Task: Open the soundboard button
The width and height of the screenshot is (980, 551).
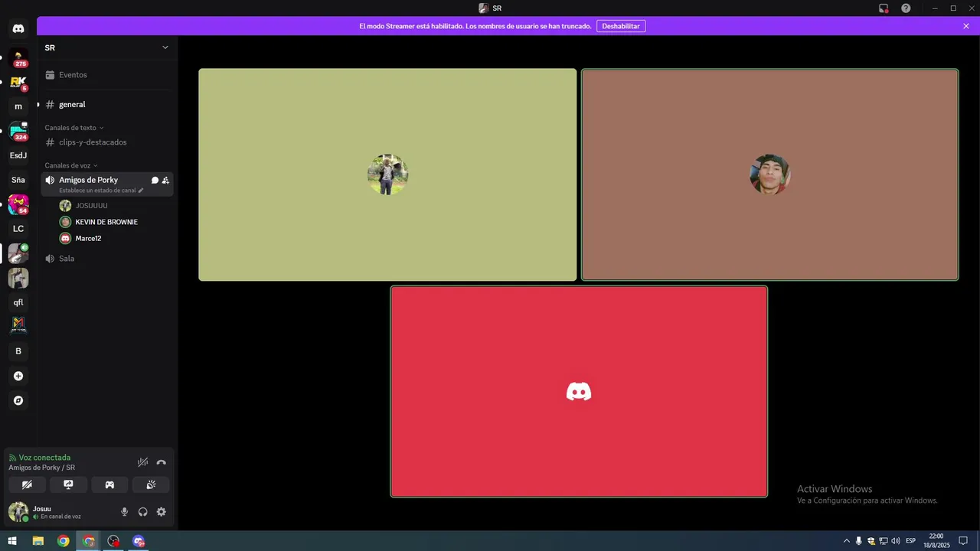Action: tap(151, 484)
